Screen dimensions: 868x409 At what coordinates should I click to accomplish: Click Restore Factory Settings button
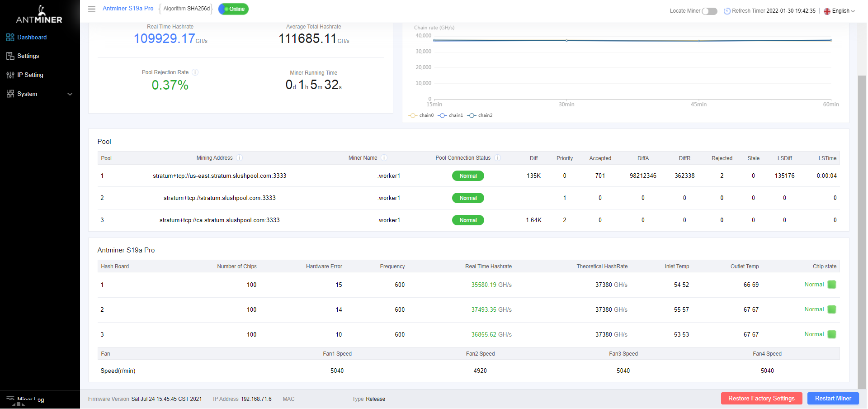click(x=761, y=399)
